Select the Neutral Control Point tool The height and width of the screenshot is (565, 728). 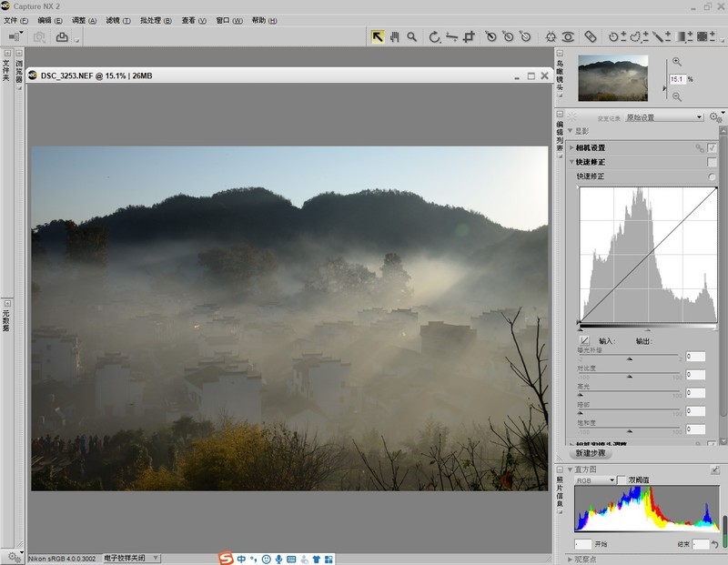[x=508, y=36]
